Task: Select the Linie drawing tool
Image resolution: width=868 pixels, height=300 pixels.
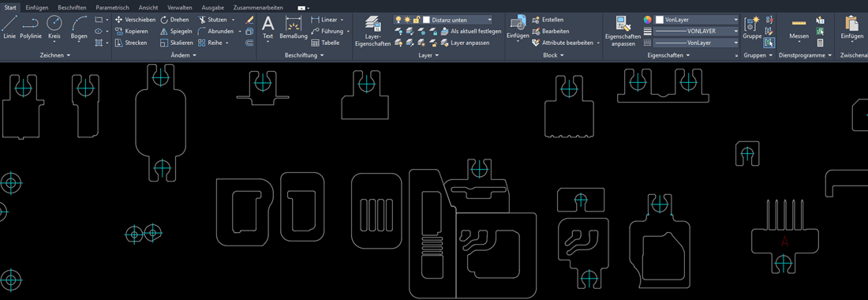Action: pos(9,27)
